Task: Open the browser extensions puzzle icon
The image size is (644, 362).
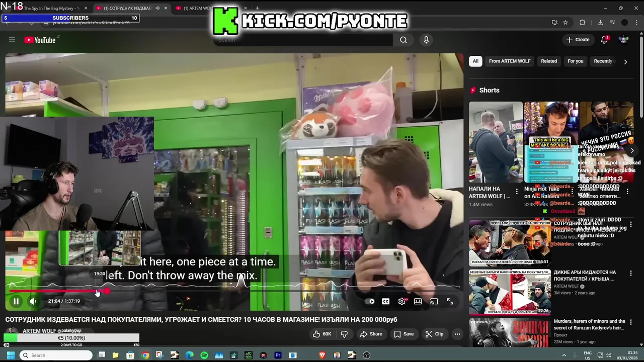Action: coord(583,22)
